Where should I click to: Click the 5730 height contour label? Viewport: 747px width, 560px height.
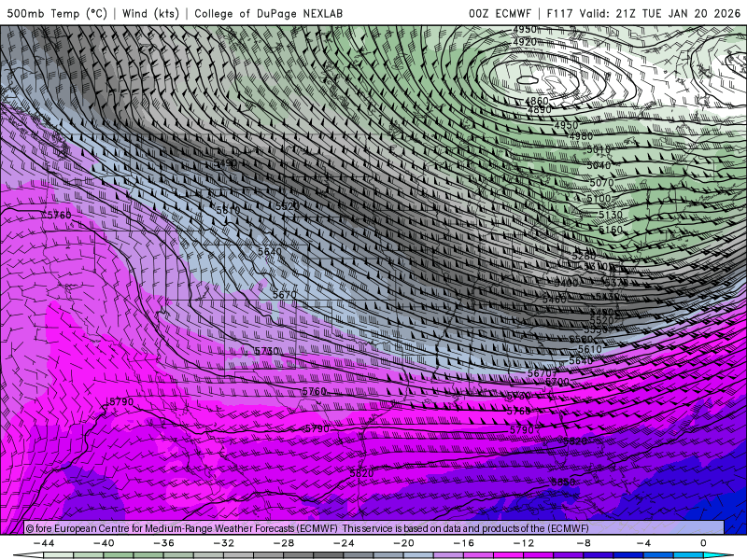(267, 351)
